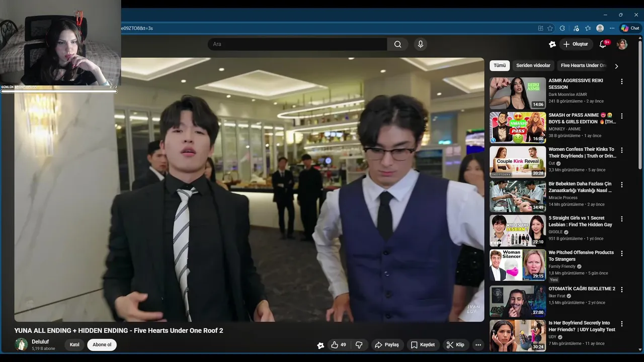Click the Kaydet save button
The height and width of the screenshot is (362, 644).
pyautogui.click(x=423, y=345)
